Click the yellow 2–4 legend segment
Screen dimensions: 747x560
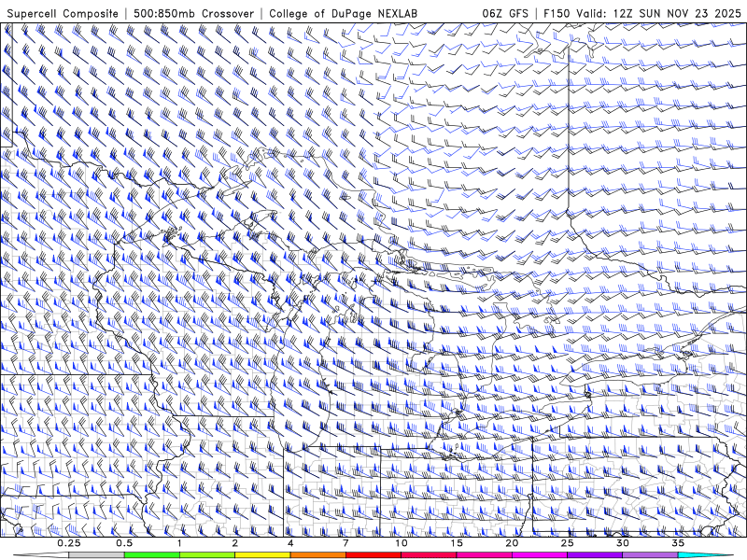coord(262,555)
